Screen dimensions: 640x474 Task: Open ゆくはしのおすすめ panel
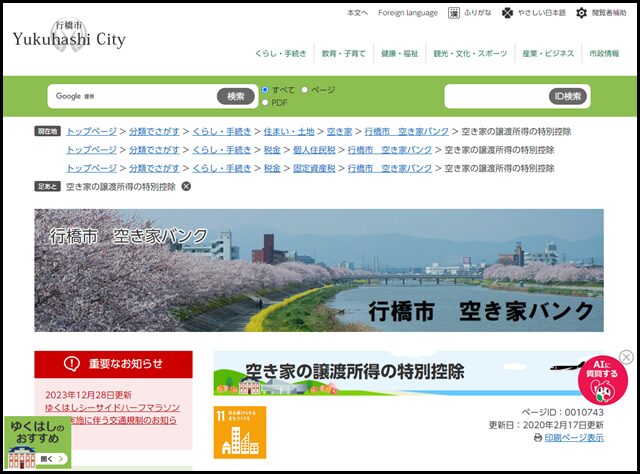coord(38,442)
